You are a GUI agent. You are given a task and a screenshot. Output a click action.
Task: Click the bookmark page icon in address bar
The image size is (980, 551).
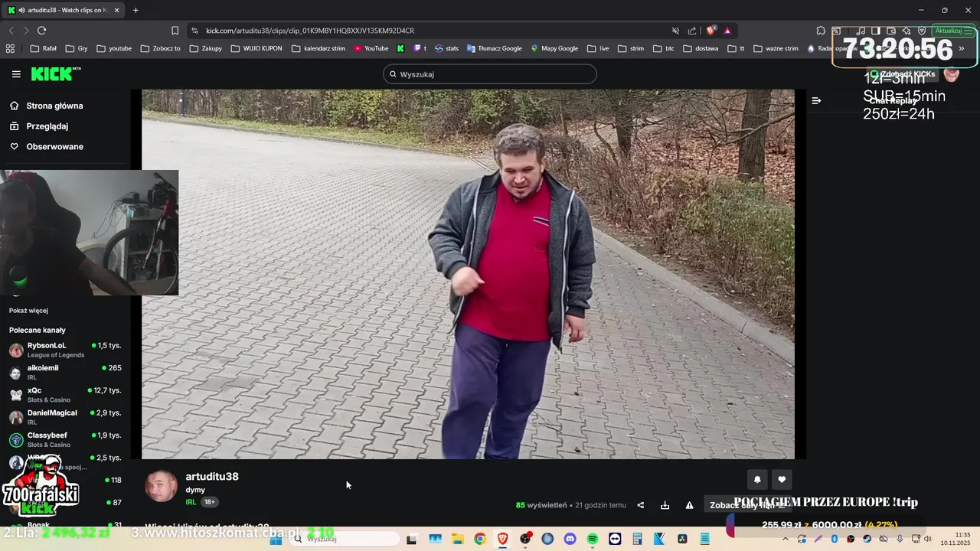click(x=175, y=31)
